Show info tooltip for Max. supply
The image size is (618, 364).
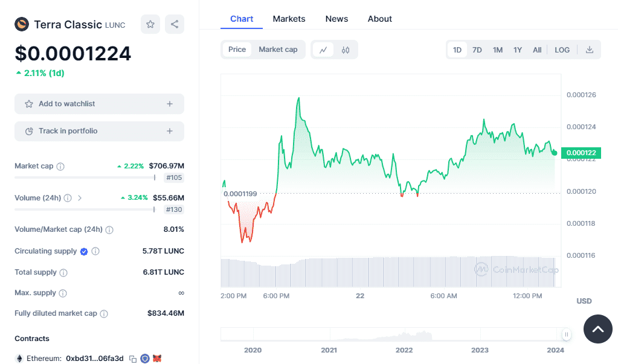pyautogui.click(x=63, y=293)
